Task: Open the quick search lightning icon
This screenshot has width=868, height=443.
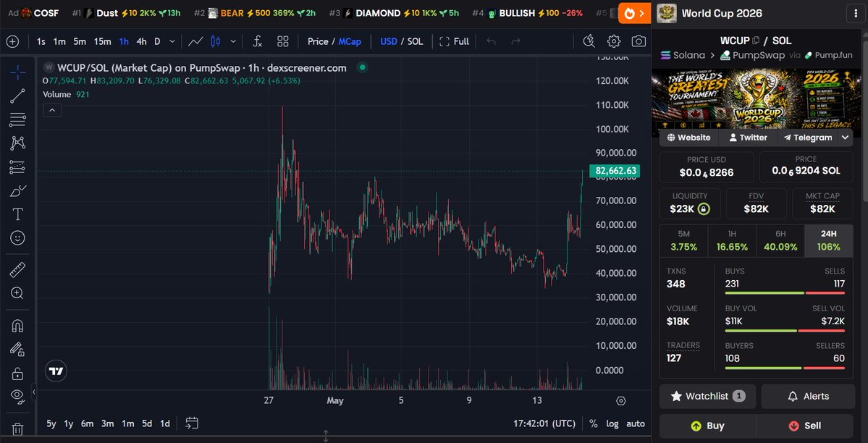Action: (x=589, y=41)
